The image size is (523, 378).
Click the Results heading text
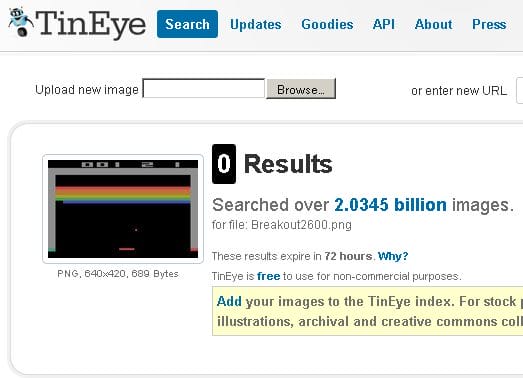(x=288, y=164)
